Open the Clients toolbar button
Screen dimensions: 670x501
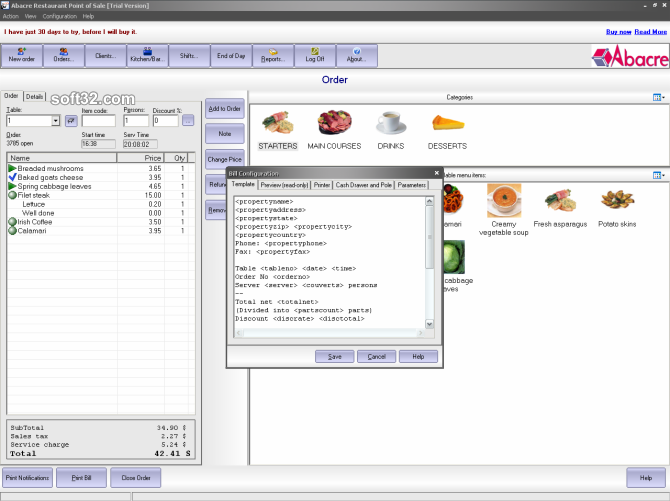(x=106, y=56)
